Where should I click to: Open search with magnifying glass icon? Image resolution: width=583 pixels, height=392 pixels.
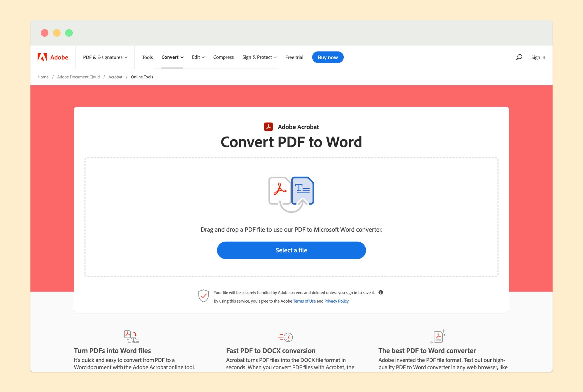pos(519,57)
